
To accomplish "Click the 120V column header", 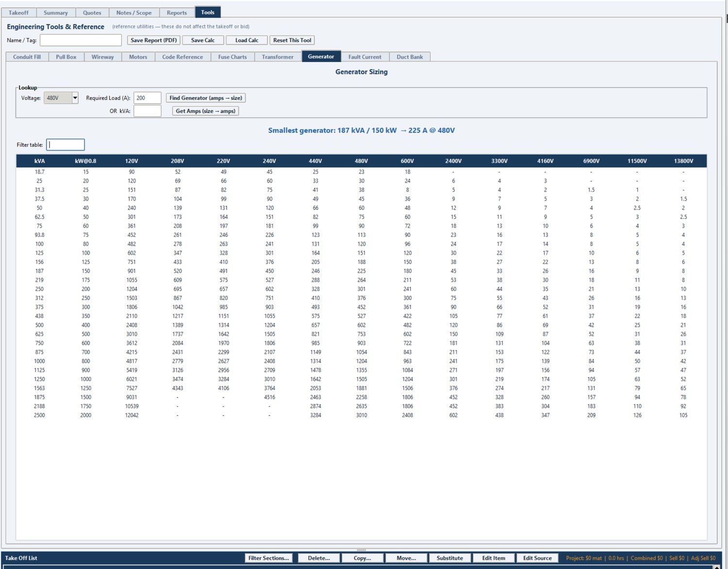I will (x=132, y=161).
